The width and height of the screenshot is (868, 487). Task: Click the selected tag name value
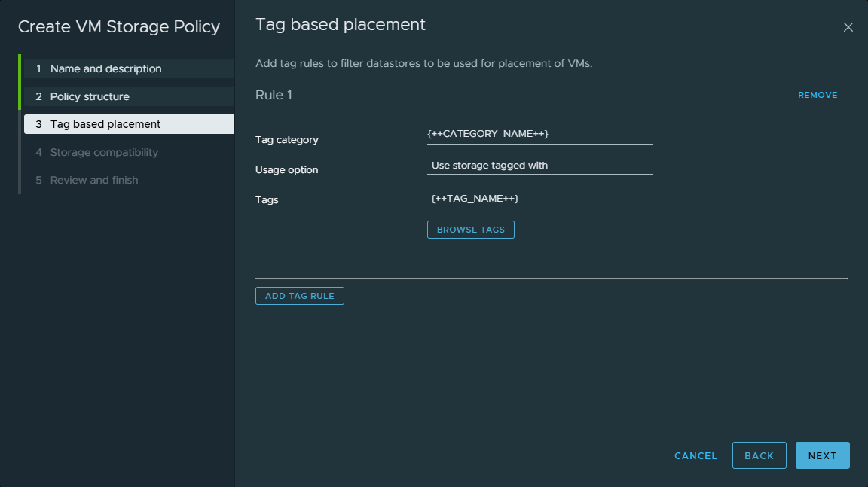pos(475,198)
